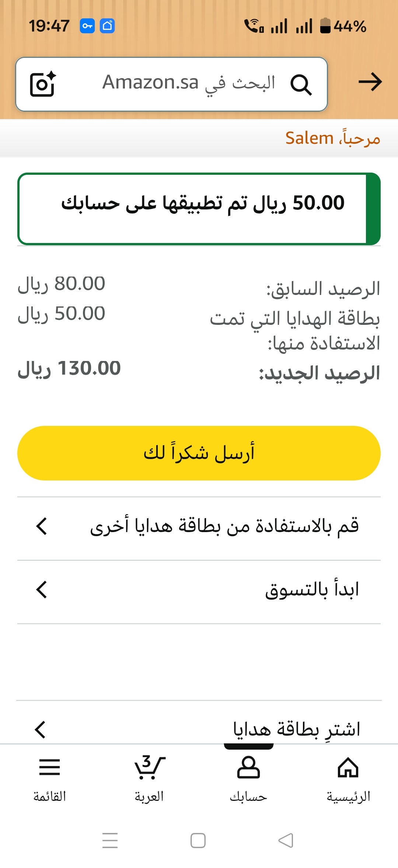Tap the Android home square button
The width and height of the screenshot is (398, 868).
tap(198, 841)
